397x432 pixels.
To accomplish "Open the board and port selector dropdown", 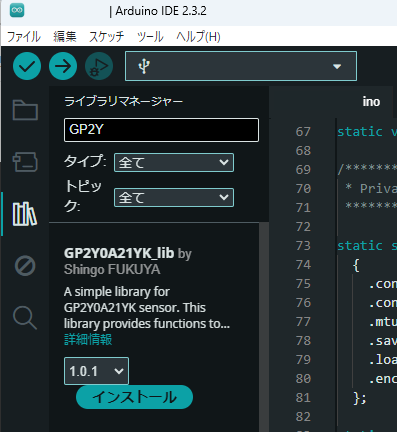I will [x=241, y=66].
